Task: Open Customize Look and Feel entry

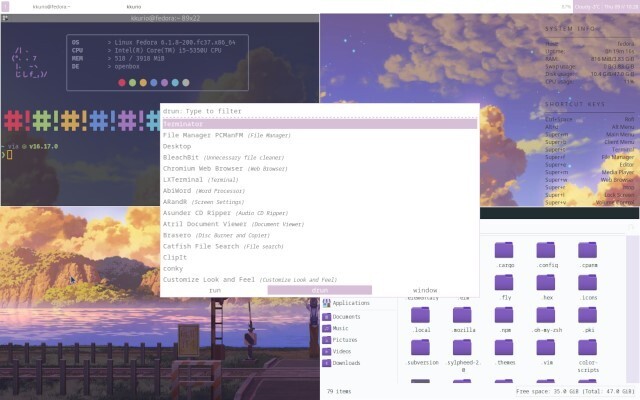Action: click(x=320, y=280)
